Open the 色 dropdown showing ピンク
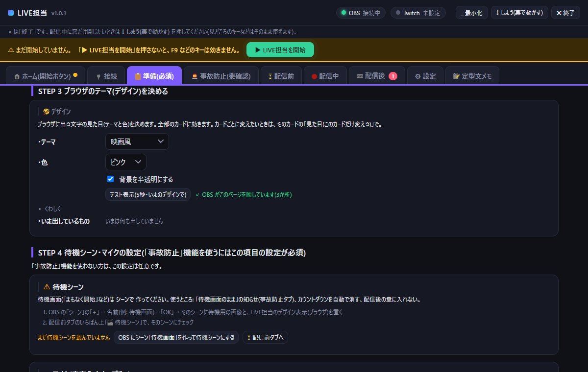 point(126,162)
